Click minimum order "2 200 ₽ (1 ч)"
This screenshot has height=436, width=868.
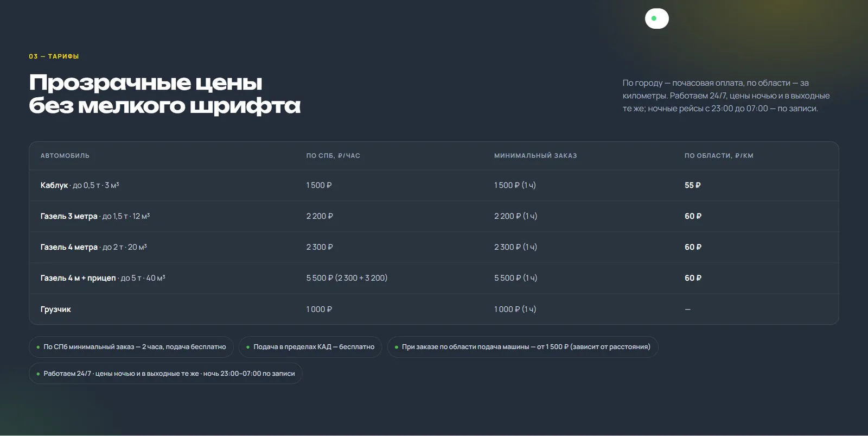coord(515,216)
